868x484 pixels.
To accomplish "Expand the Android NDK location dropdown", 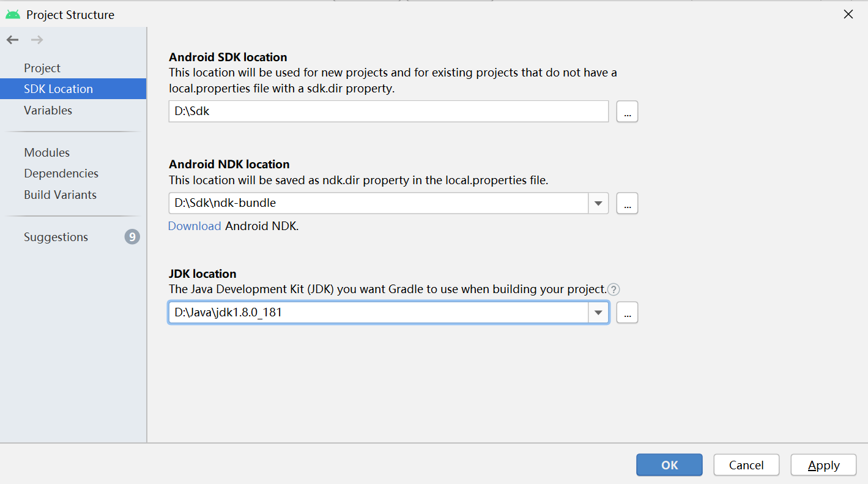I will (598, 203).
